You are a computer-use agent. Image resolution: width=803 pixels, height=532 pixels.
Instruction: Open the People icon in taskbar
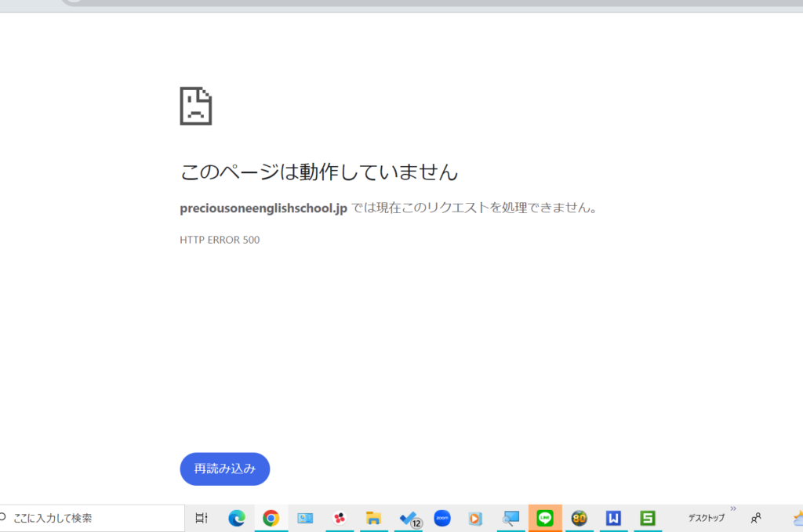[756, 518]
